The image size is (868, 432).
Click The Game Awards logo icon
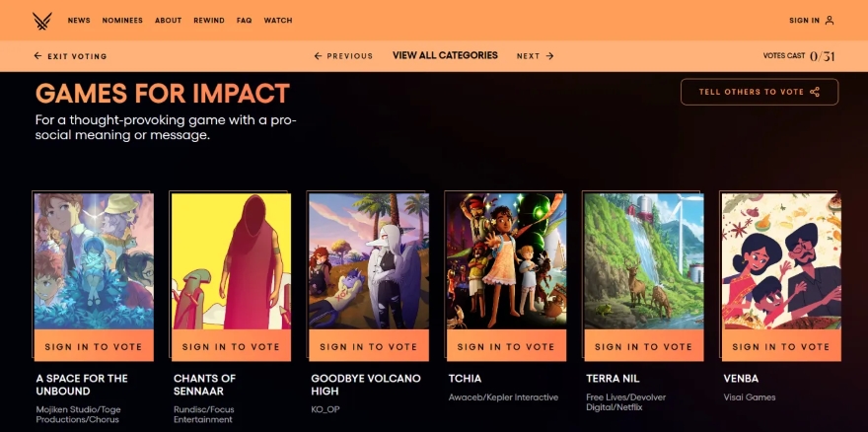42,21
